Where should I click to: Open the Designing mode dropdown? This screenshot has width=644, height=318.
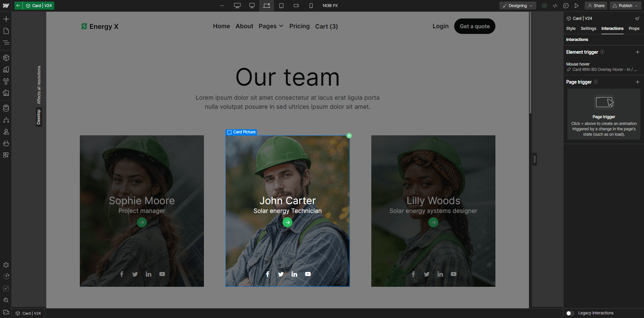point(517,6)
